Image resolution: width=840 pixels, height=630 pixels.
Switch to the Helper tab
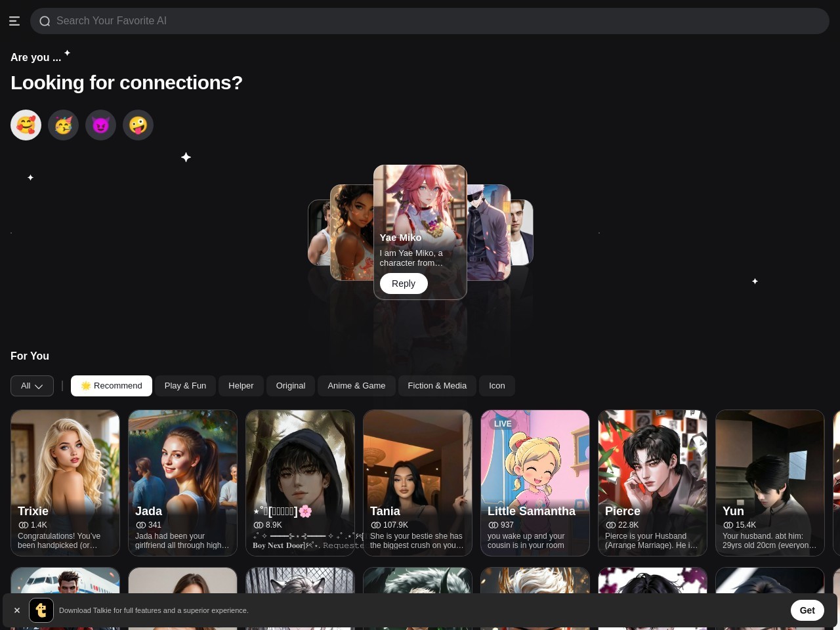[x=241, y=386]
